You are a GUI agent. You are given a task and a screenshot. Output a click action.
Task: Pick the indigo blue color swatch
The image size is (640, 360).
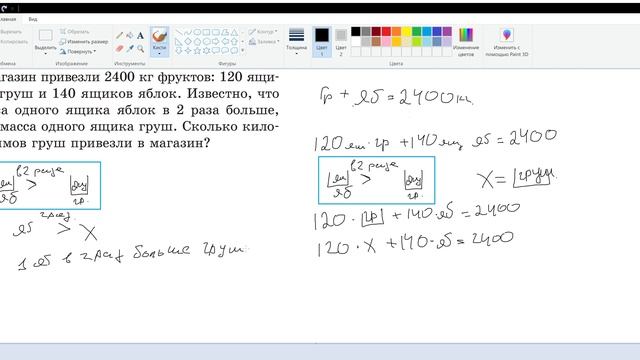point(437,31)
